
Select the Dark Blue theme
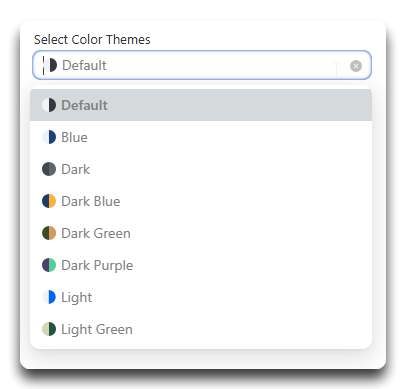pos(201,201)
